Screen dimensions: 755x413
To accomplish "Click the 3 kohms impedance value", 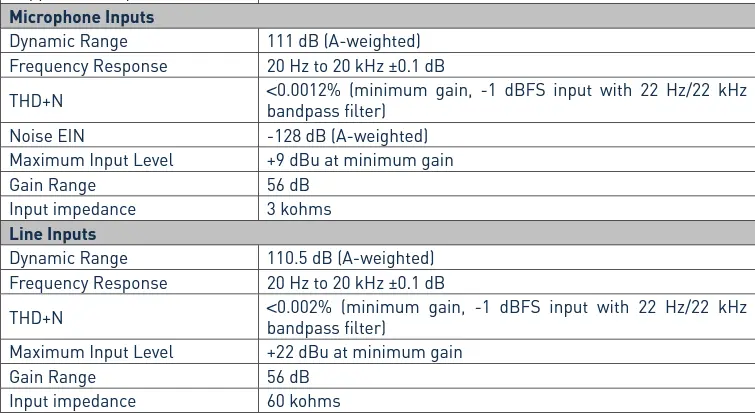I will click(299, 209).
